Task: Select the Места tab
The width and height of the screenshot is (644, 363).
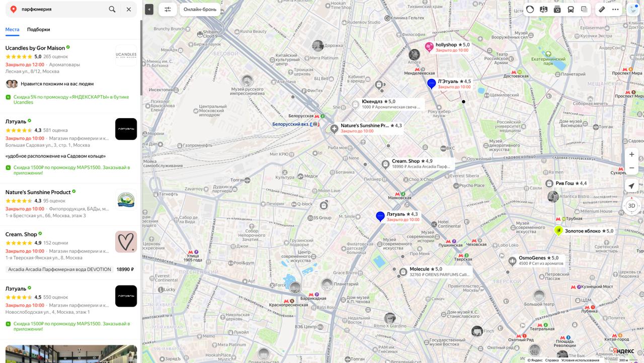Action: (x=13, y=29)
